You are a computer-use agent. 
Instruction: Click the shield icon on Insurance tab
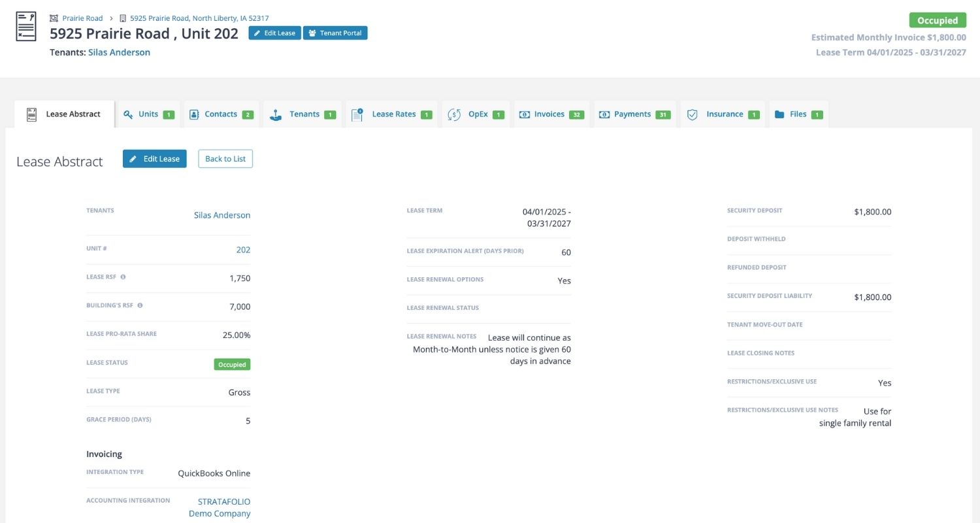point(693,114)
